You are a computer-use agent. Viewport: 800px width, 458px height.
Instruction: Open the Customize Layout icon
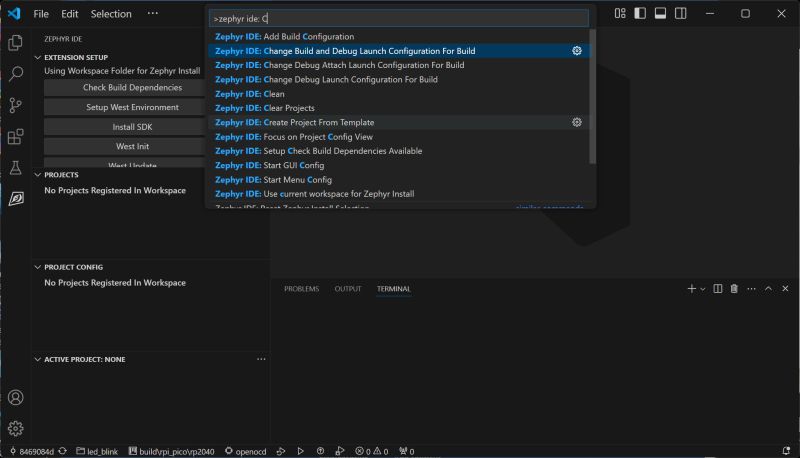(x=620, y=13)
